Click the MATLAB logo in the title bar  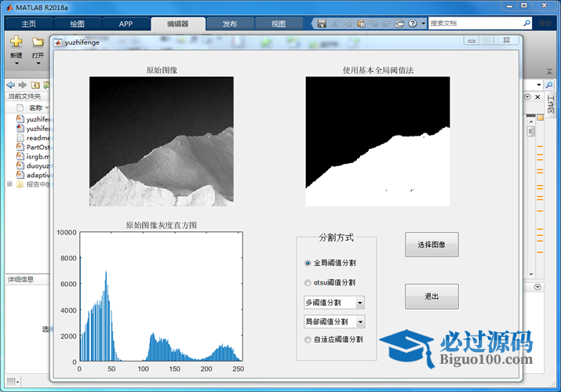click(9, 7)
